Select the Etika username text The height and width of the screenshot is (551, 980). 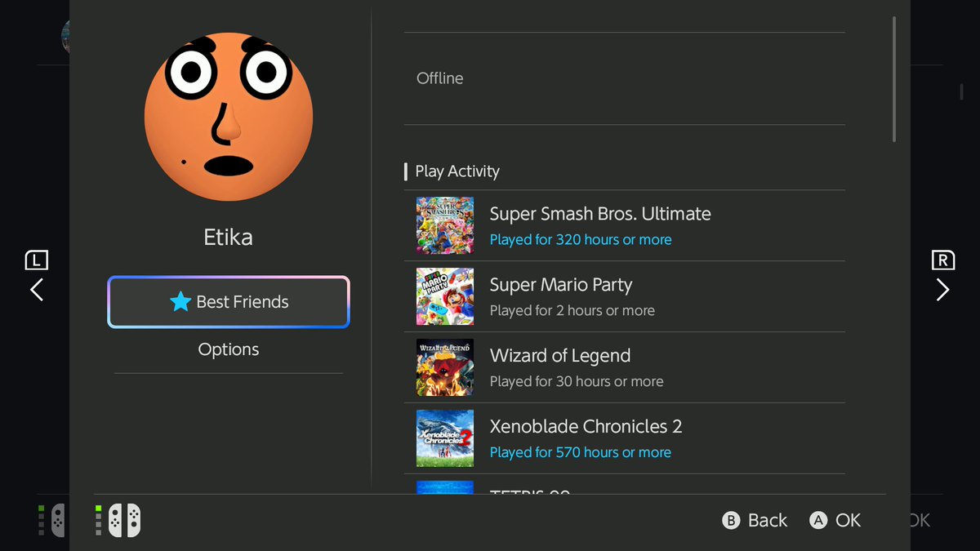pos(228,238)
